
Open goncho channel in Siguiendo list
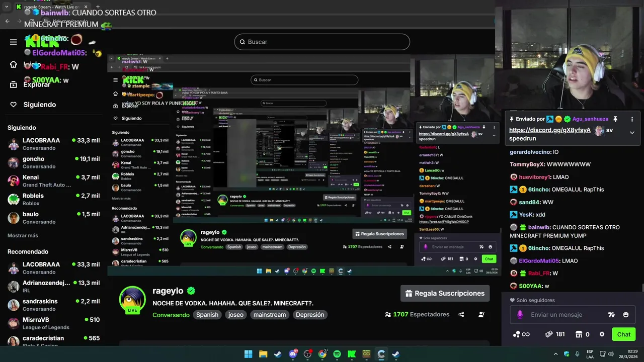point(54,162)
